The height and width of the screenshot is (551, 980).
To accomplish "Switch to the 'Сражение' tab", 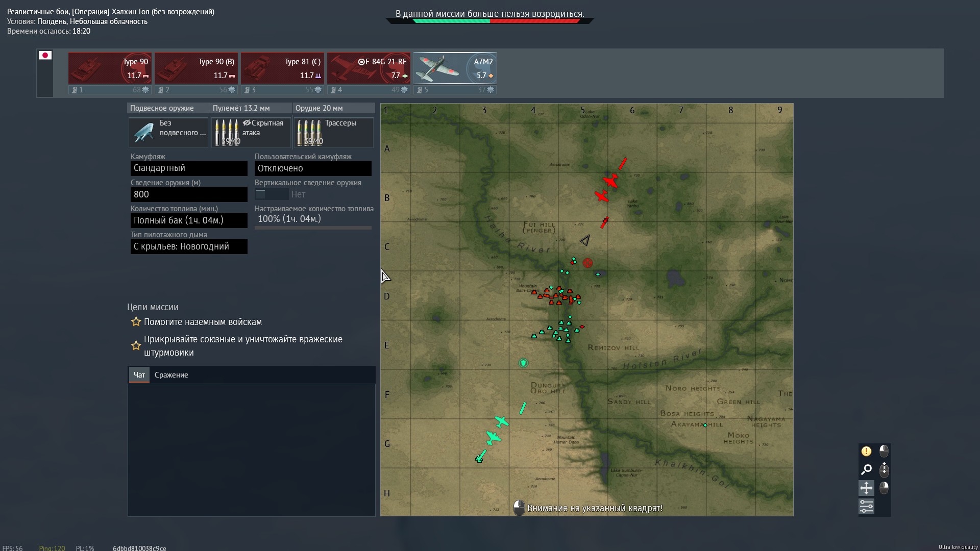I will click(171, 375).
